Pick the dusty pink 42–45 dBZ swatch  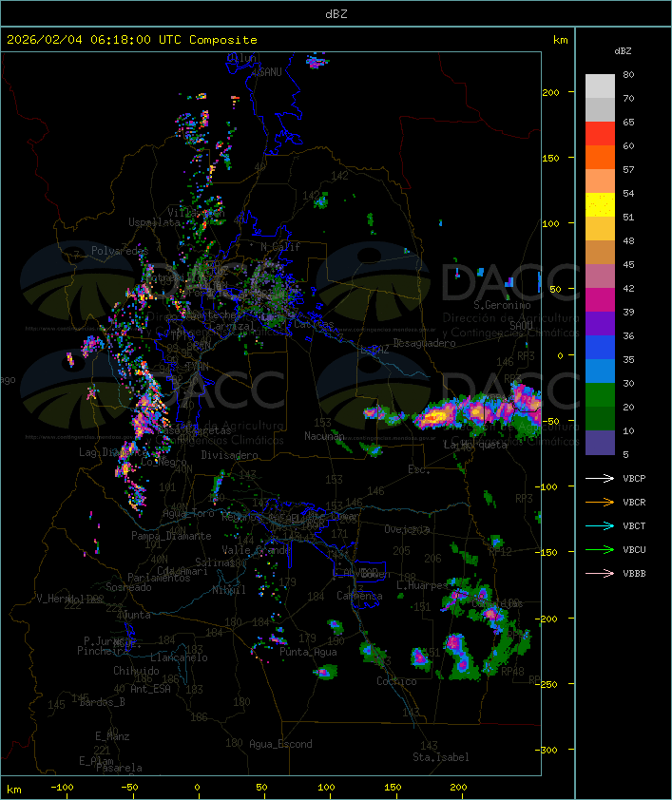click(x=600, y=276)
